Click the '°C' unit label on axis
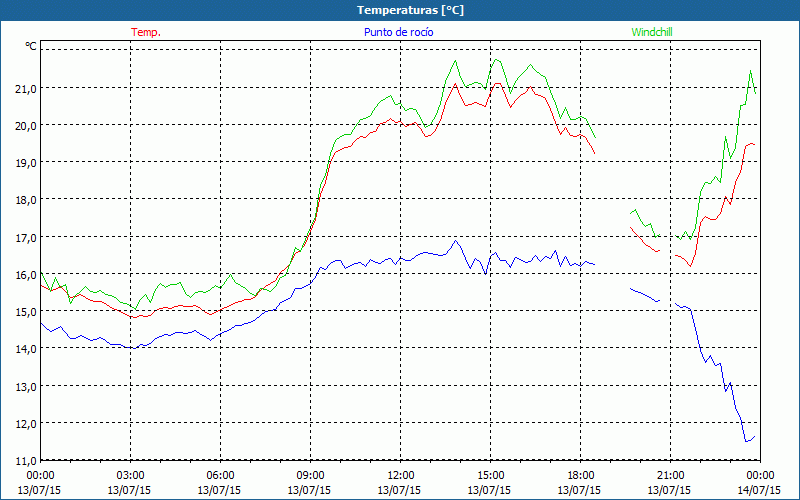Viewport: 800px width, 500px height. point(31,46)
